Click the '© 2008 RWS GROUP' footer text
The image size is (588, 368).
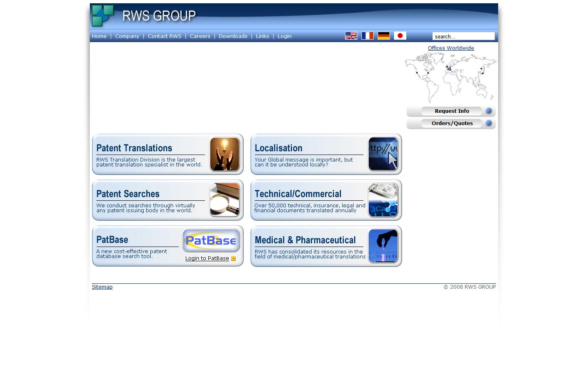coord(470,287)
